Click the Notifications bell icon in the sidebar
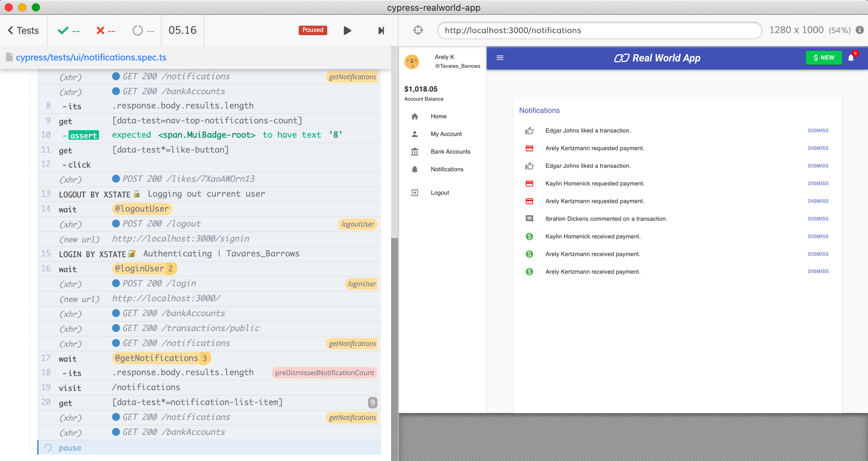 (x=414, y=170)
